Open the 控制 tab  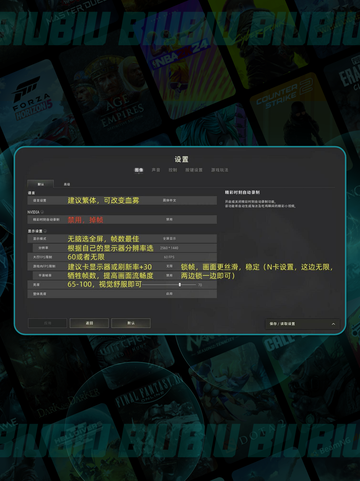coord(173,170)
